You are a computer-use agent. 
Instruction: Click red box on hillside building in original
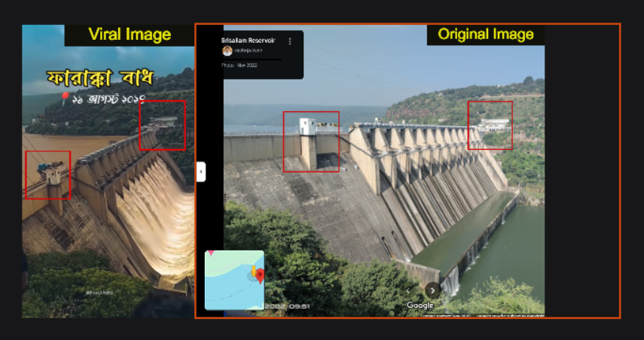tap(490, 125)
